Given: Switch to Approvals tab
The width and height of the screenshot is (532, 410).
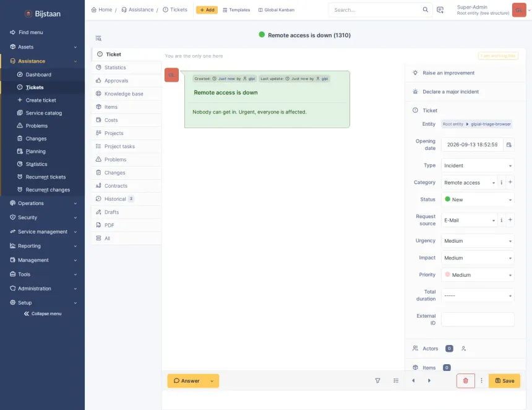Looking at the screenshot, I should 126,81.
